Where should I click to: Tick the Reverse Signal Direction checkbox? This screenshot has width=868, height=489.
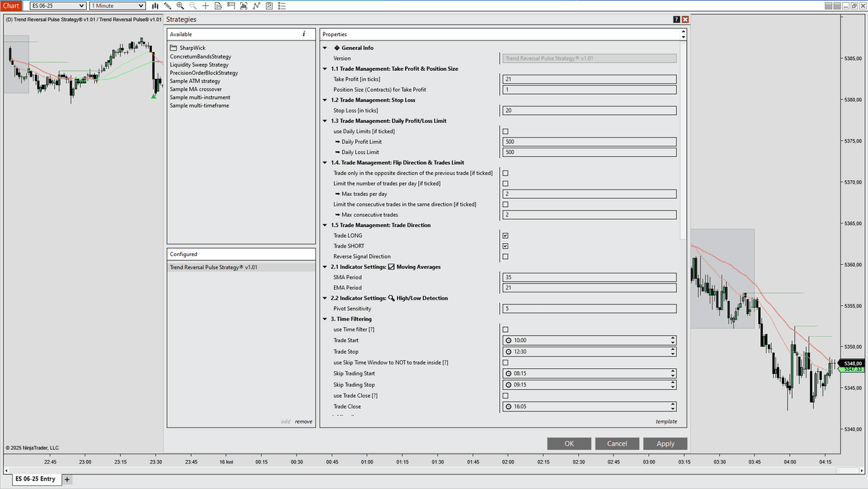coord(505,257)
